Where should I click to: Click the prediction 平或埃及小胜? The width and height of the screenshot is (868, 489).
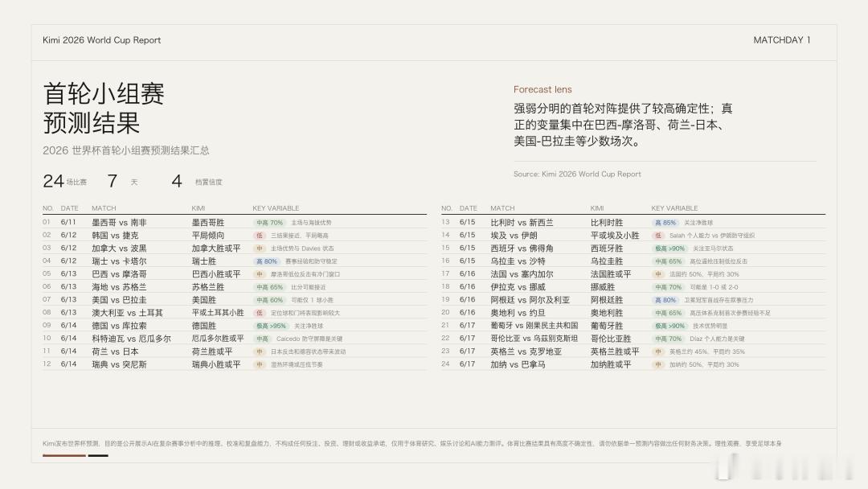(x=615, y=236)
